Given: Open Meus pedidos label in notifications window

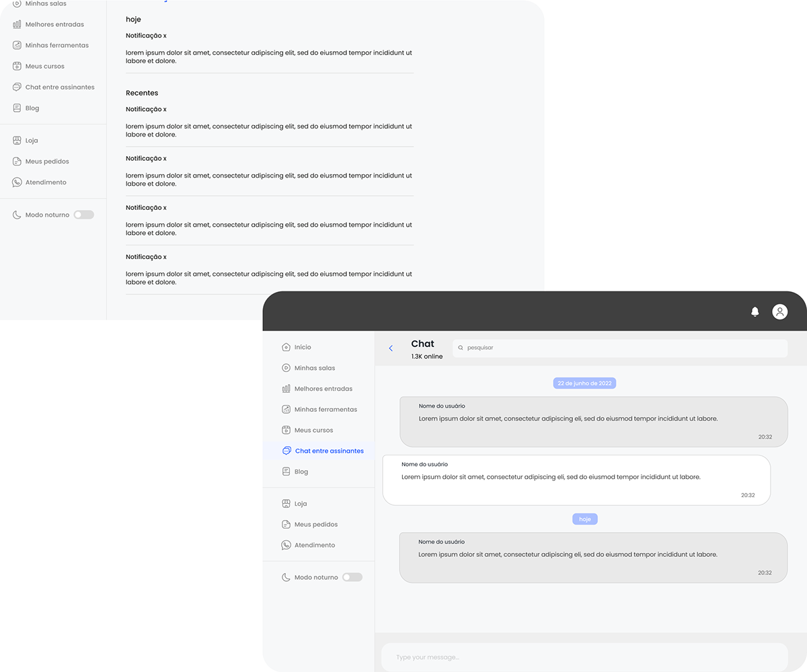Looking at the screenshot, I should point(47,161).
